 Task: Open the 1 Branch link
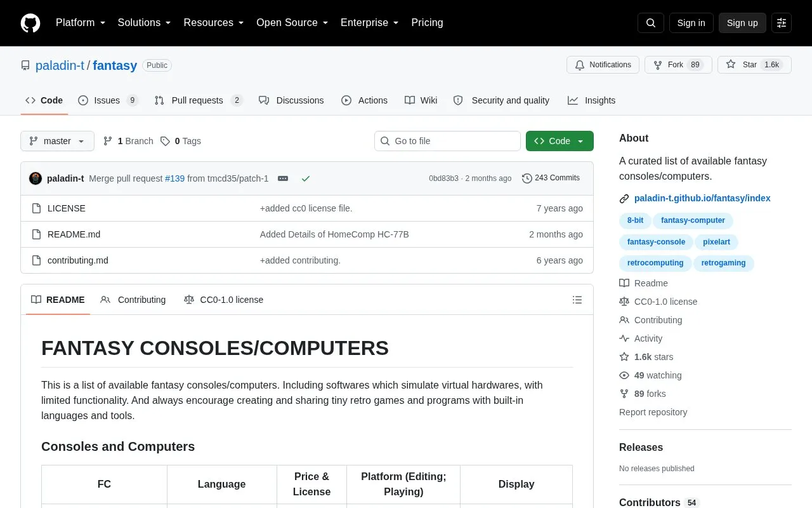[x=128, y=141]
